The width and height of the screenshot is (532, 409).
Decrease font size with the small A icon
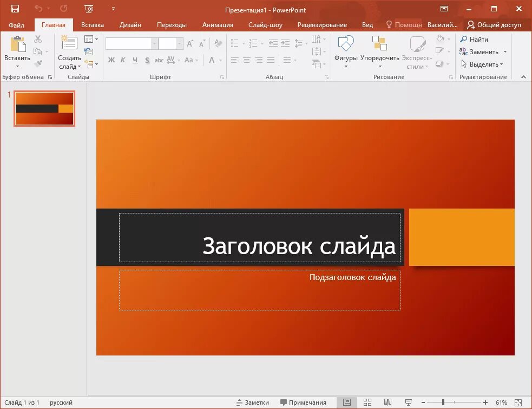click(x=202, y=43)
